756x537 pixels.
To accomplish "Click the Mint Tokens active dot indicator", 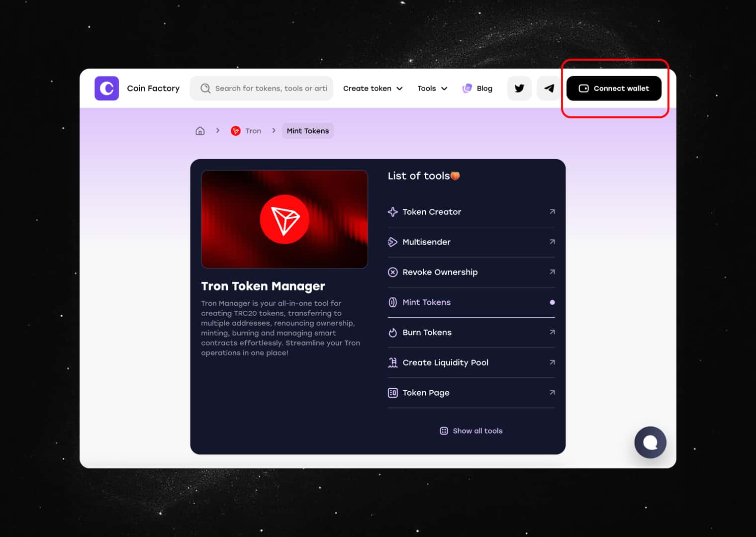I will (552, 302).
